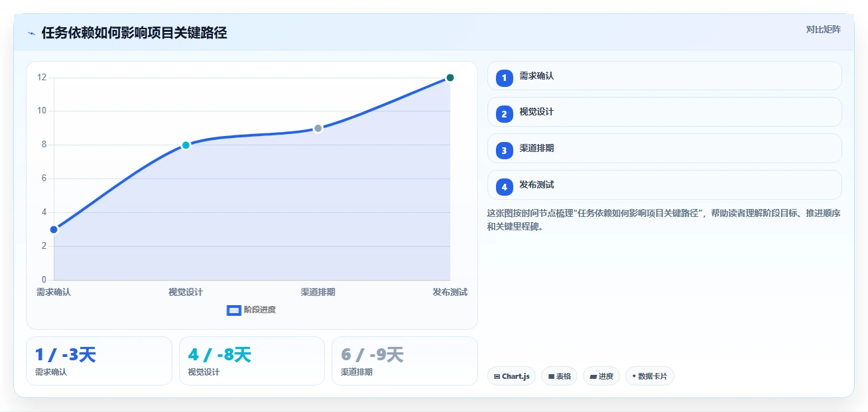Click the y-axis value 4
868x412 pixels.
tap(44, 212)
